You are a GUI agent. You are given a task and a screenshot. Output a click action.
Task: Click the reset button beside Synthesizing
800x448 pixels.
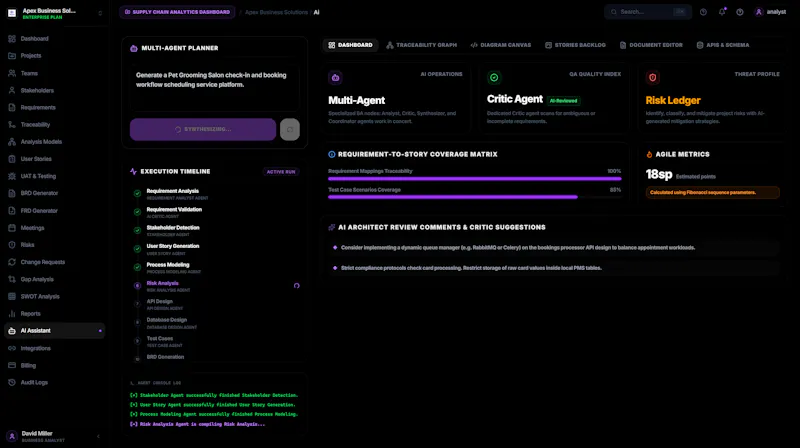tap(290, 130)
